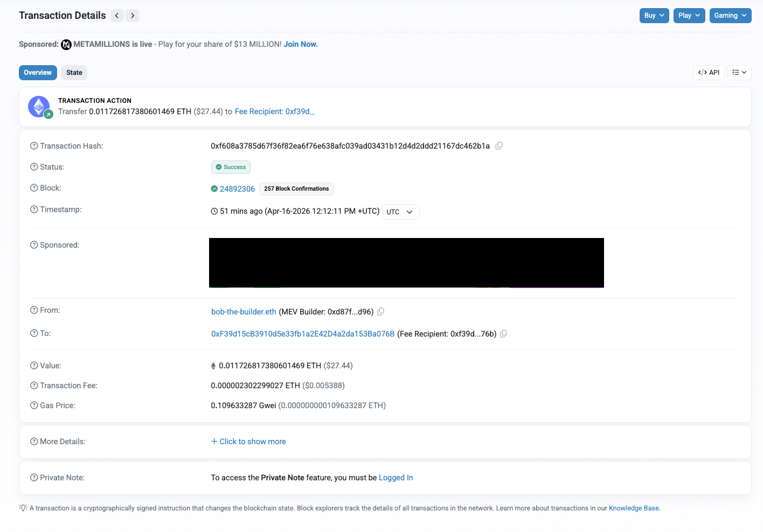Click the sponsored banner image
This screenshot has width=763, height=532.
coord(406,263)
